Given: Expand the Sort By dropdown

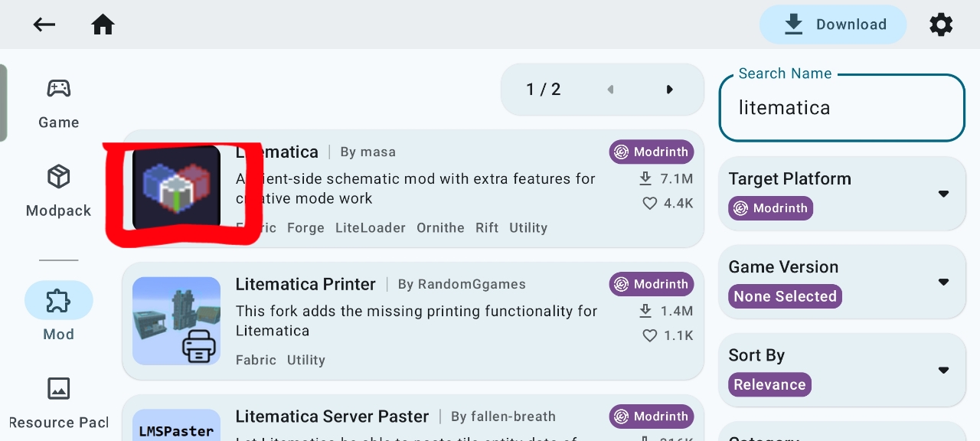Looking at the screenshot, I should pyautogui.click(x=943, y=371).
